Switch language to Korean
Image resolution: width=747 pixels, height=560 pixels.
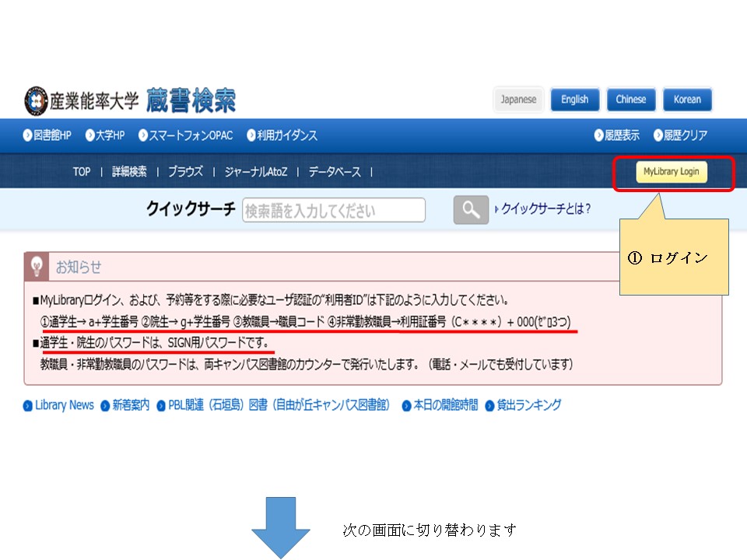coord(687,100)
